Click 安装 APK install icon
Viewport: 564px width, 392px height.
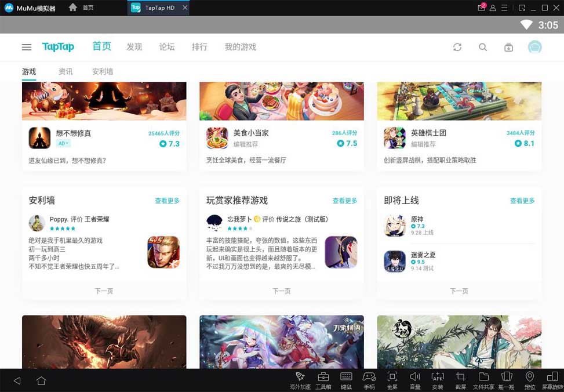pyautogui.click(x=438, y=381)
